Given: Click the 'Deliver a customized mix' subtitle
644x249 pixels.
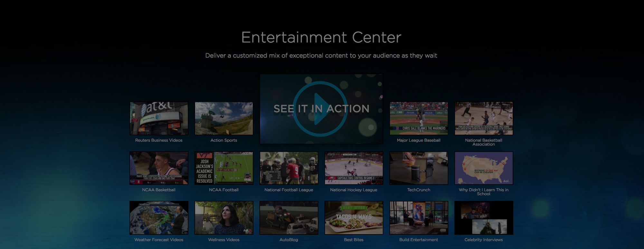Looking at the screenshot, I should (x=321, y=56).
